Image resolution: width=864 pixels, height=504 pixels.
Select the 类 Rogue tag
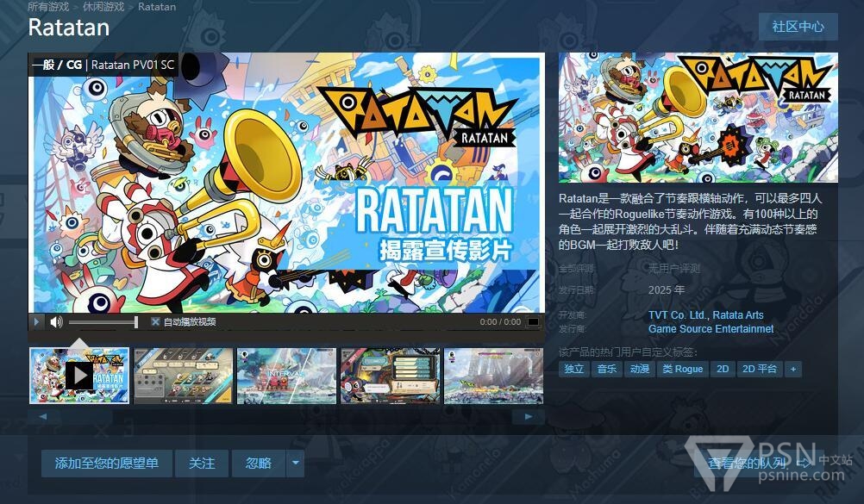pyautogui.click(x=683, y=369)
